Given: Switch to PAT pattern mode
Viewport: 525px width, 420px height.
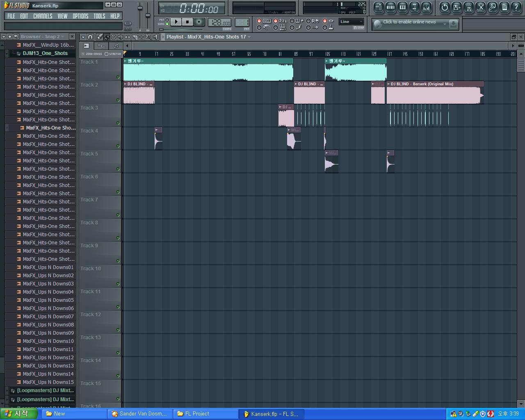Looking at the screenshot, I should coord(167,20).
